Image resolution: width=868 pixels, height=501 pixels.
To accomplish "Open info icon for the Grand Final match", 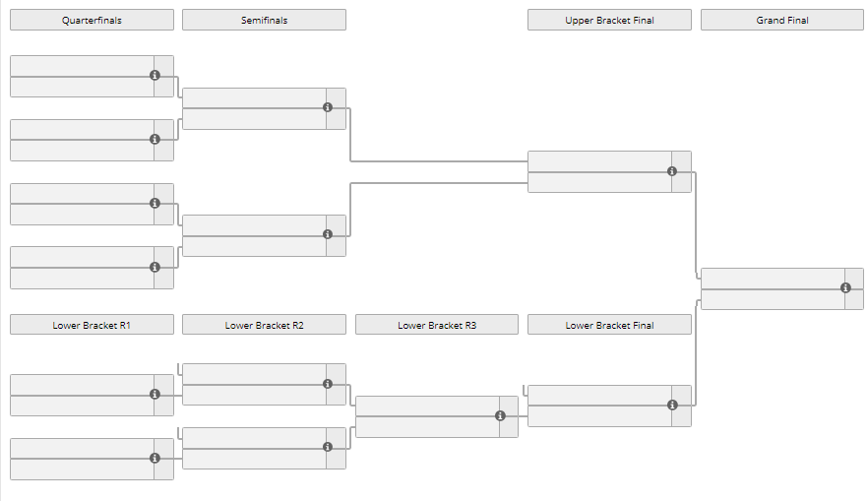I will click(845, 287).
